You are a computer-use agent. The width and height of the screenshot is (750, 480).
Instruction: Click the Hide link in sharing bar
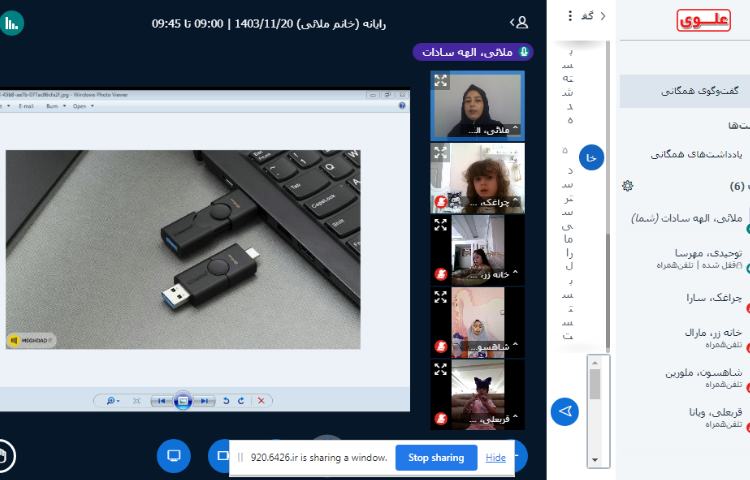pyautogui.click(x=495, y=457)
